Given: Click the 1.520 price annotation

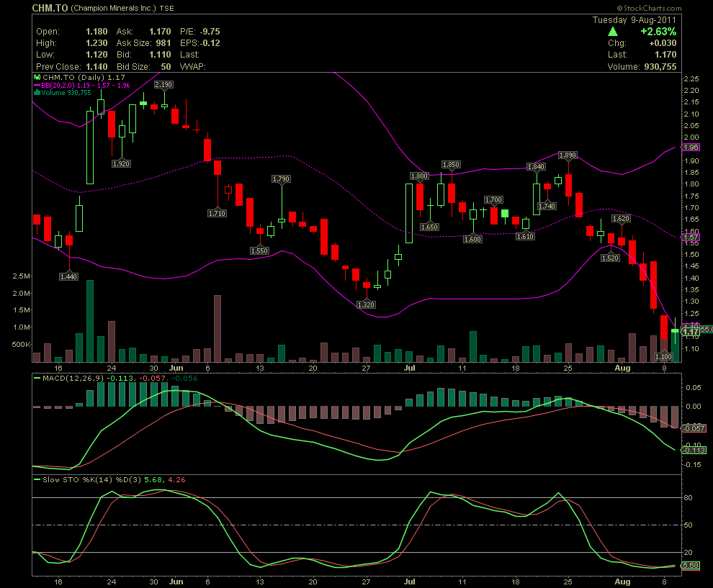Looking at the screenshot, I should tap(610, 258).
